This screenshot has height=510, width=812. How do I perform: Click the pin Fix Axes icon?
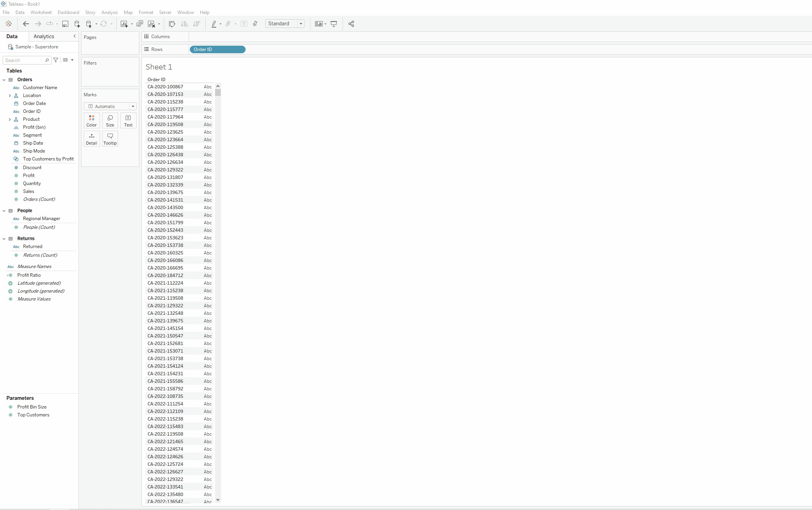pos(255,24)
